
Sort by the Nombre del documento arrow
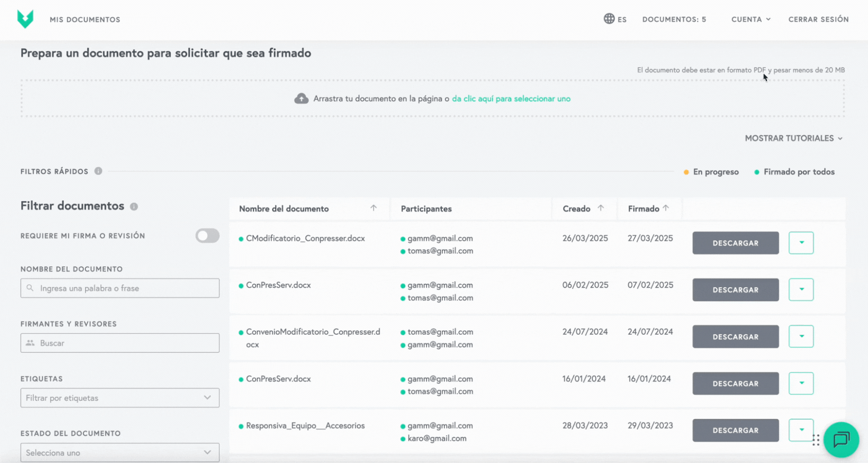[x=373, y=208]
